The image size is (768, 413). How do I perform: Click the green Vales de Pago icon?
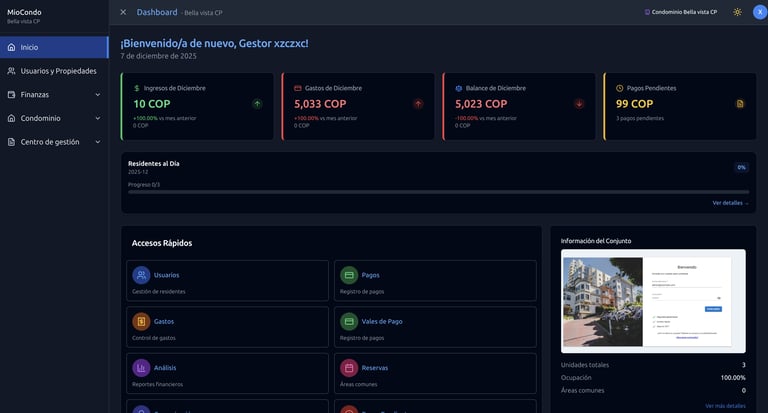click(349, 321)
